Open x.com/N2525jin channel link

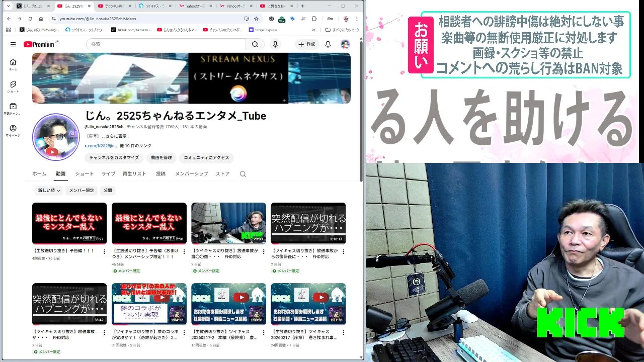(x=99, y=146)
